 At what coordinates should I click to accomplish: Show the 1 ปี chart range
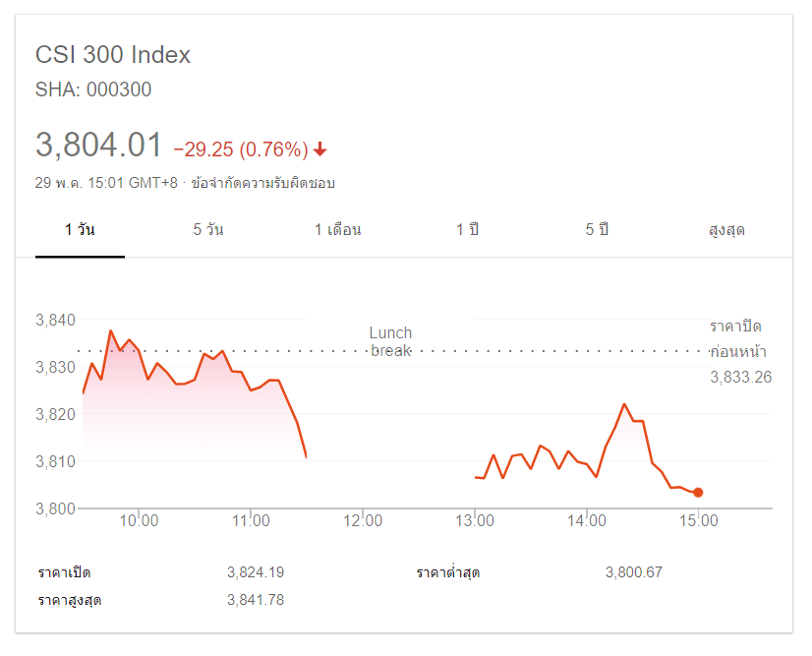467,230
